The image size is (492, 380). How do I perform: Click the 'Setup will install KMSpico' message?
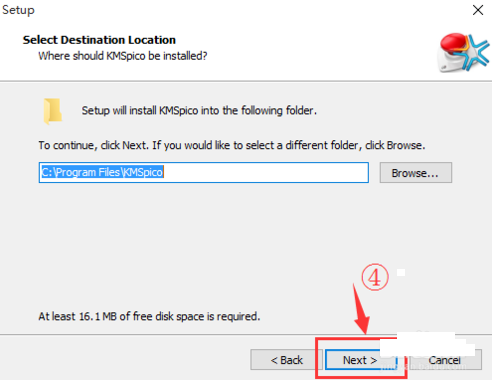(x=199, y=110)
